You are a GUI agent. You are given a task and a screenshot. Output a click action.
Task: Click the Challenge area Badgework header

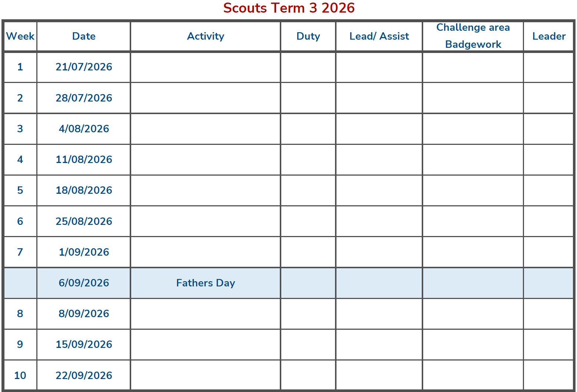[x=473, y=36]
